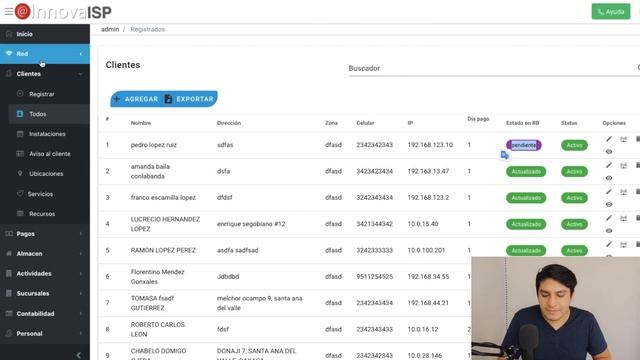
Task: Expand the Contabilidad menu chevron
Action: point(81,313)
